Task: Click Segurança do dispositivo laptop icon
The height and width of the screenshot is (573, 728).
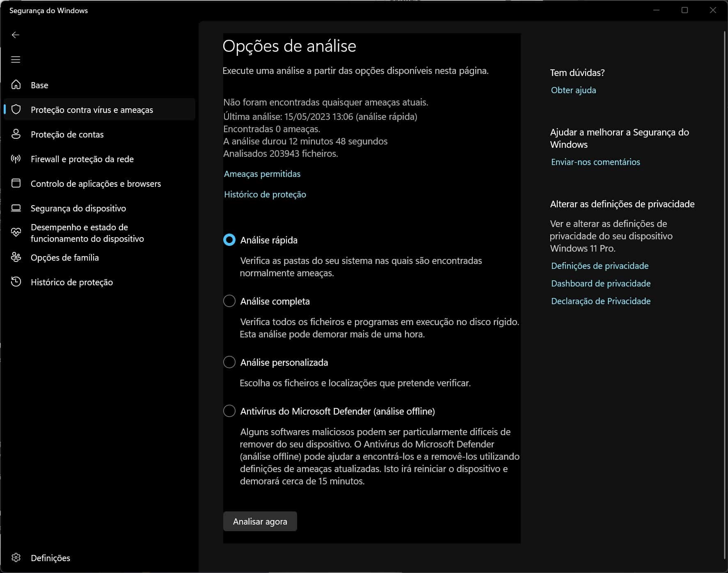Action: pos(16,208)
